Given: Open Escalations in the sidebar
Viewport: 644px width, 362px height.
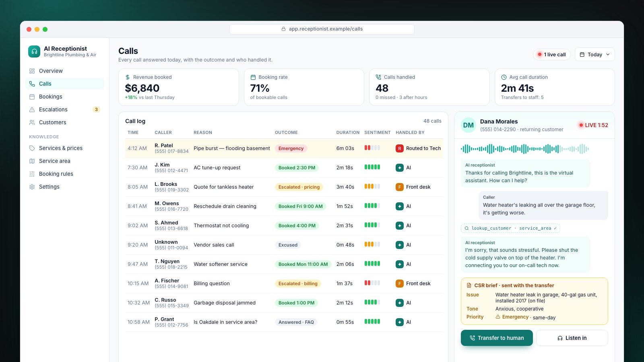Looking at the screenshot, I should (64, 109).
